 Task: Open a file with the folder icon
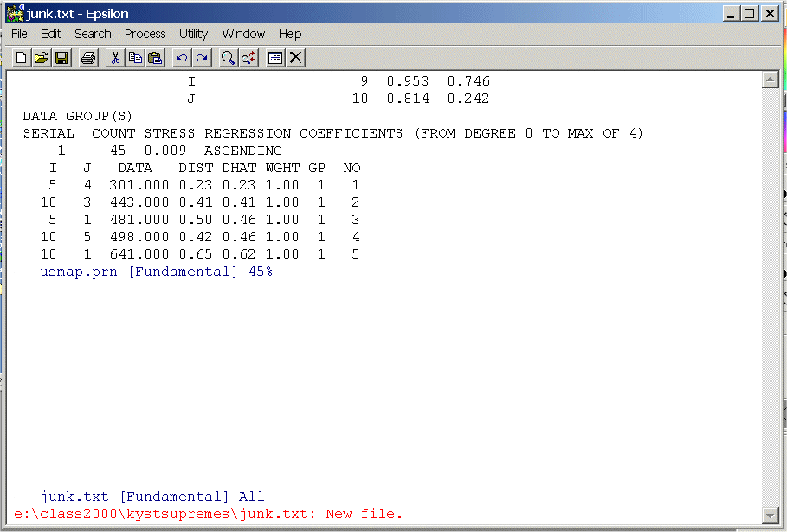(x=41, y=58)
